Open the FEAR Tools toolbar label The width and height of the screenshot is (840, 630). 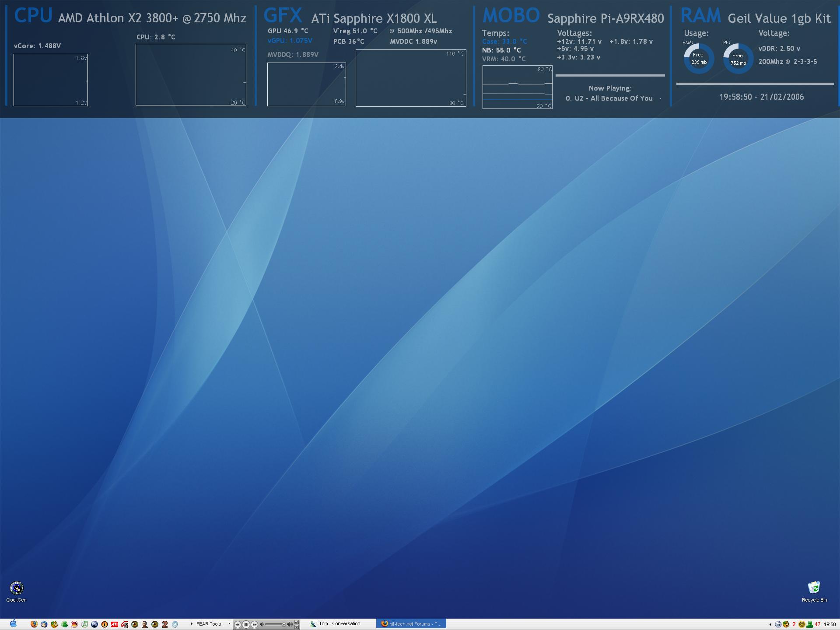click(209, 624)
